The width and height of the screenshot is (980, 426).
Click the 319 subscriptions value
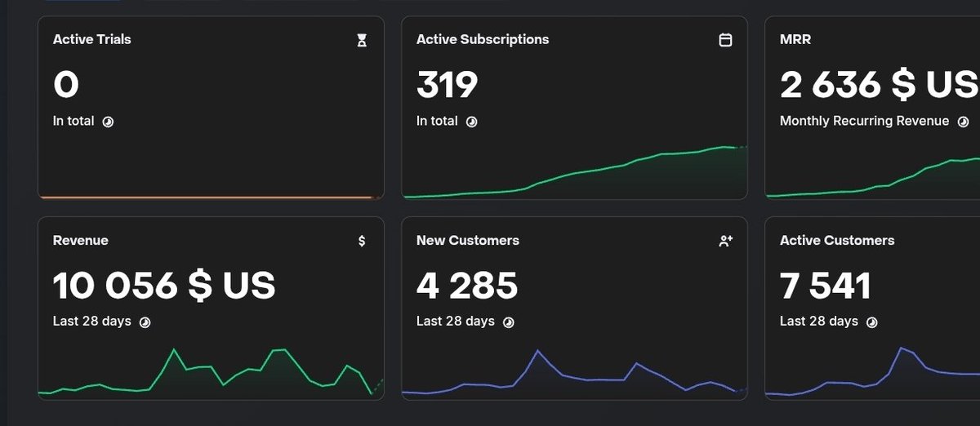coord(448,85)
